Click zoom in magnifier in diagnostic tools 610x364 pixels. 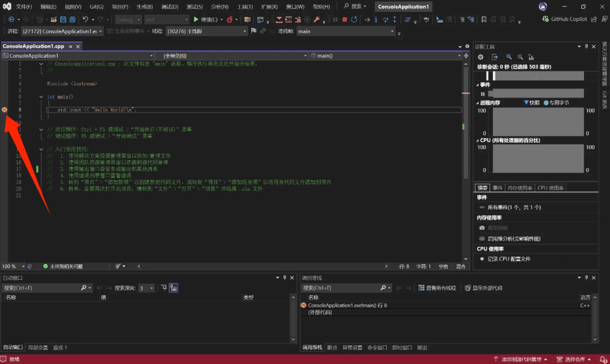tap(509, 57)
